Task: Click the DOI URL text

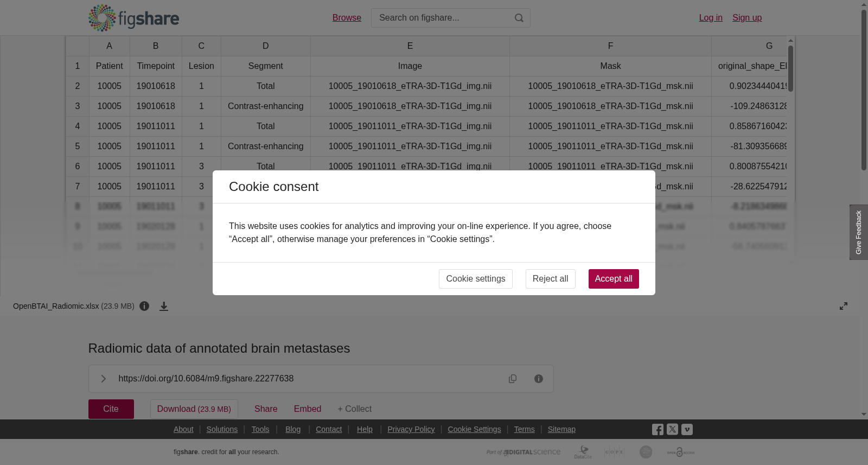Action: tap(206, 379)
